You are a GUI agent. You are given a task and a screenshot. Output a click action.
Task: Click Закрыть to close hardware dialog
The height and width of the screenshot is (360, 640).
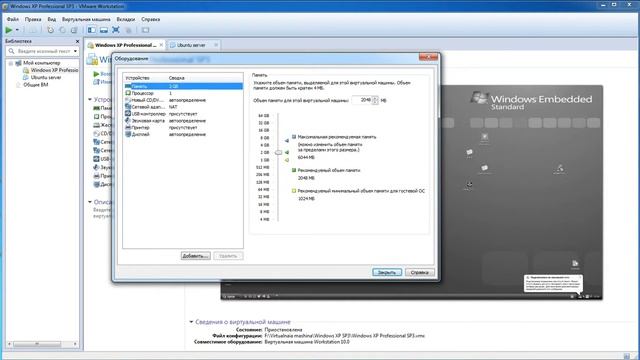click(x=387, y=272)
